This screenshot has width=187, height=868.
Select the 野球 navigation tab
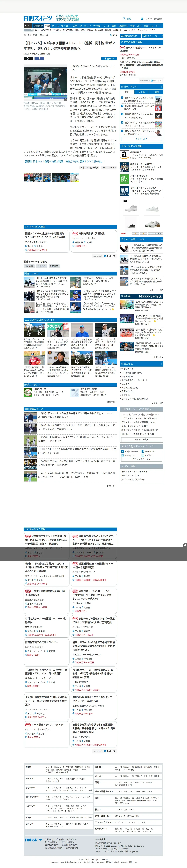click(47, 26)
